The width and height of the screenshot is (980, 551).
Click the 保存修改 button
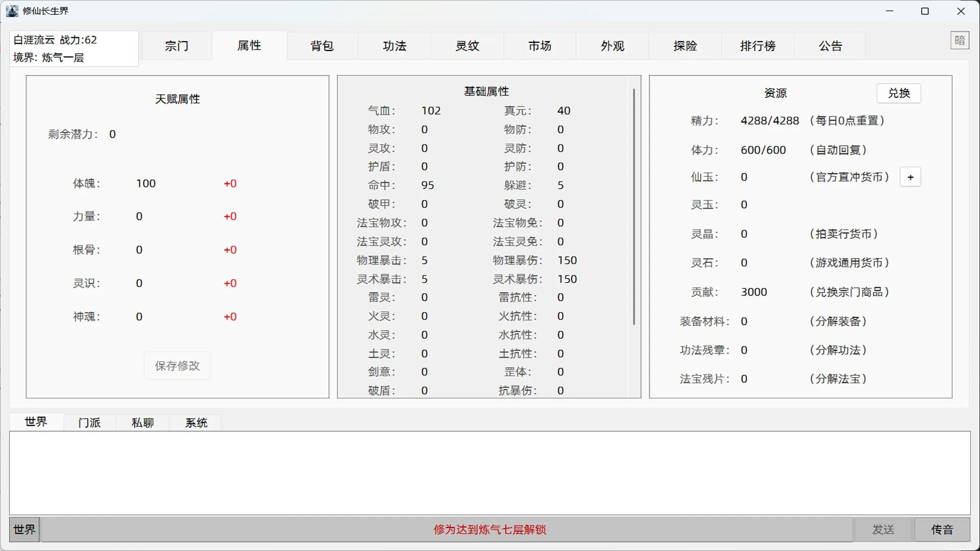click(177, 366)
